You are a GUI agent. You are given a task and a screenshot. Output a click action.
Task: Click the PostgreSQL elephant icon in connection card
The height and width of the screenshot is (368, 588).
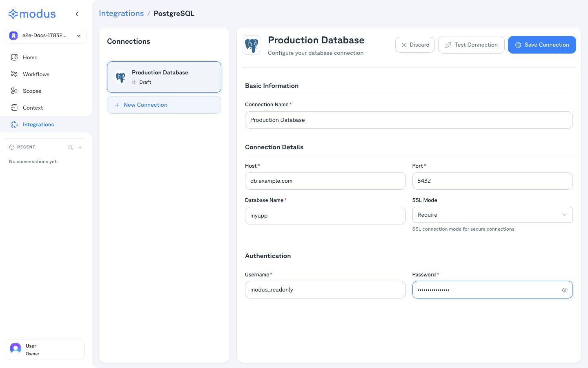coord(120,77)
